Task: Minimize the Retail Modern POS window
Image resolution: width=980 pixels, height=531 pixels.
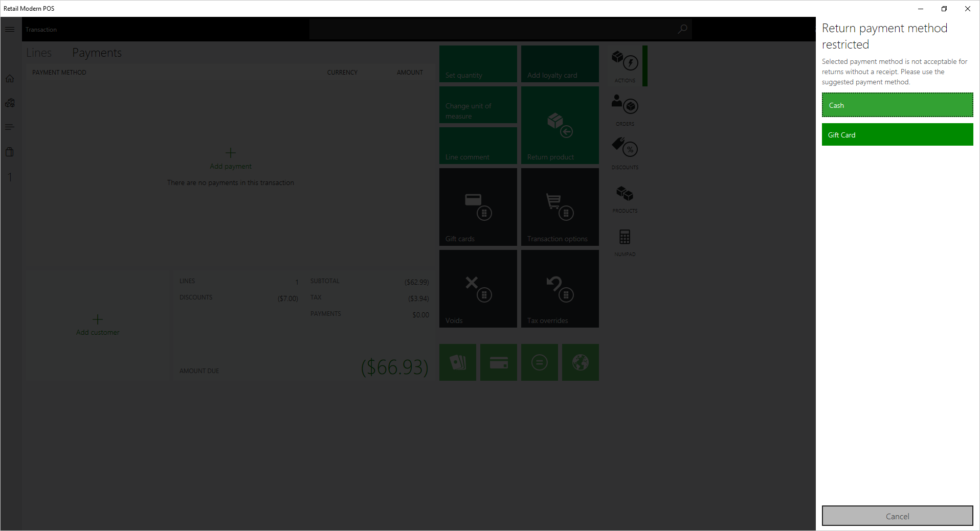Action: click(921, 9)
